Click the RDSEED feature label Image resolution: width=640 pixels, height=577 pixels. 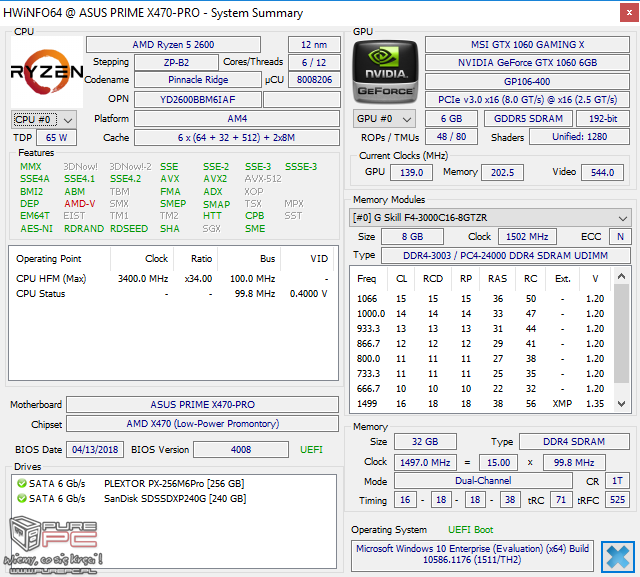pos(129,229)
